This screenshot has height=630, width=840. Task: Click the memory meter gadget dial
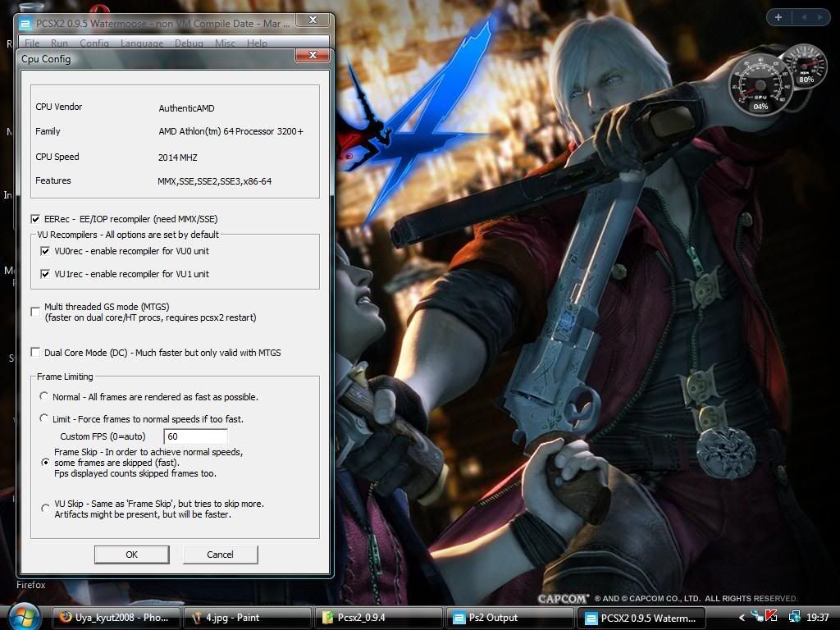(x=806, y=67)
